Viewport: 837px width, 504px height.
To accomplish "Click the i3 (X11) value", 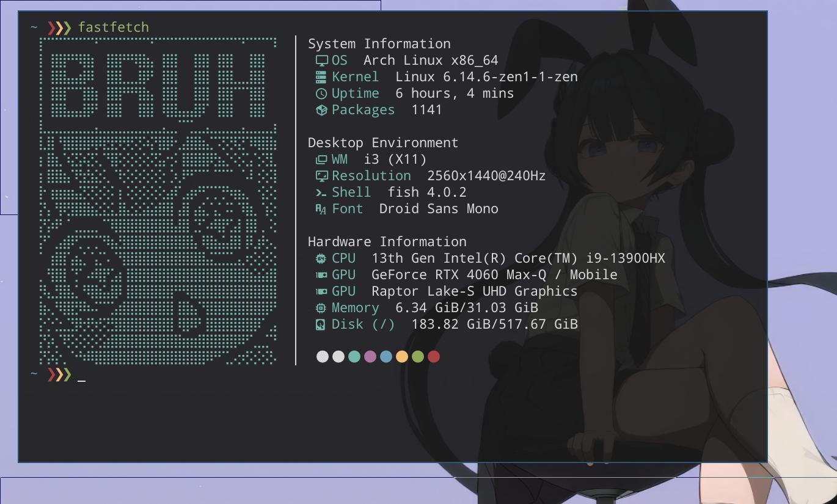I will click(395, 159).
